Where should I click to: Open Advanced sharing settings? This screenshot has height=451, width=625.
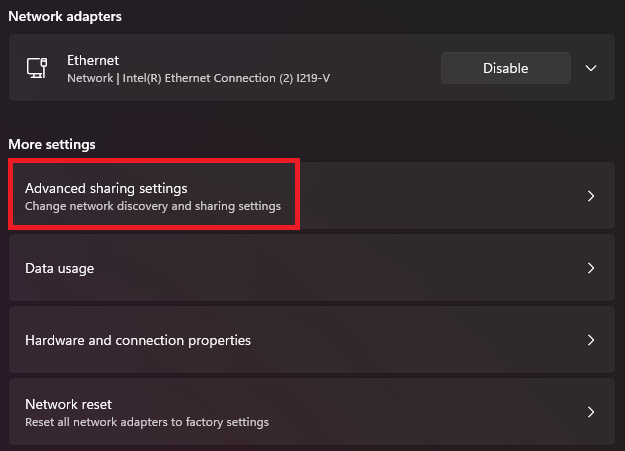pyautogui.click(x=106, y=188)
